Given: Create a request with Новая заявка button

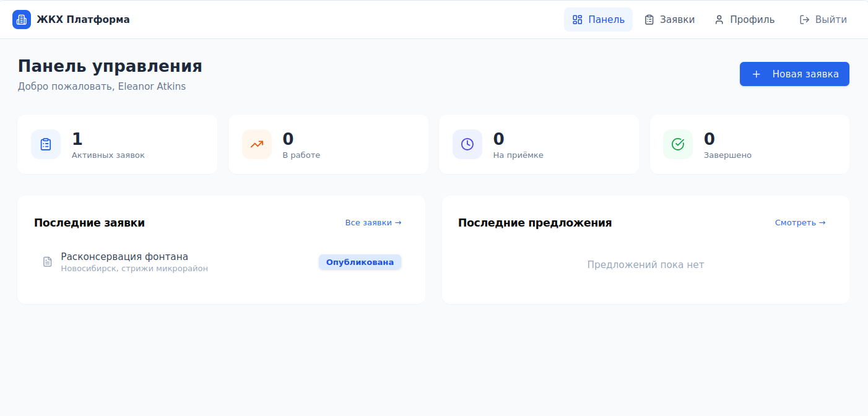Looking at the screenshot, I should coord(794,74).
